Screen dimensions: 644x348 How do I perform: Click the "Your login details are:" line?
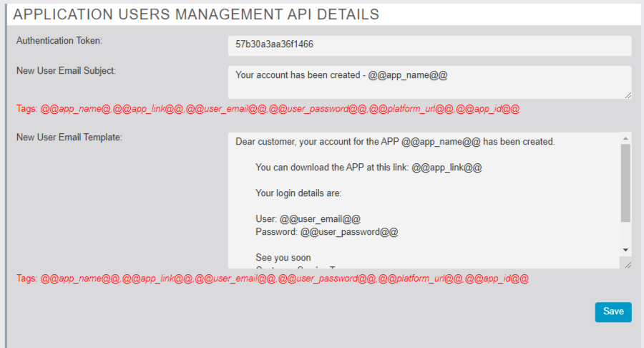(x=298, y=193)
